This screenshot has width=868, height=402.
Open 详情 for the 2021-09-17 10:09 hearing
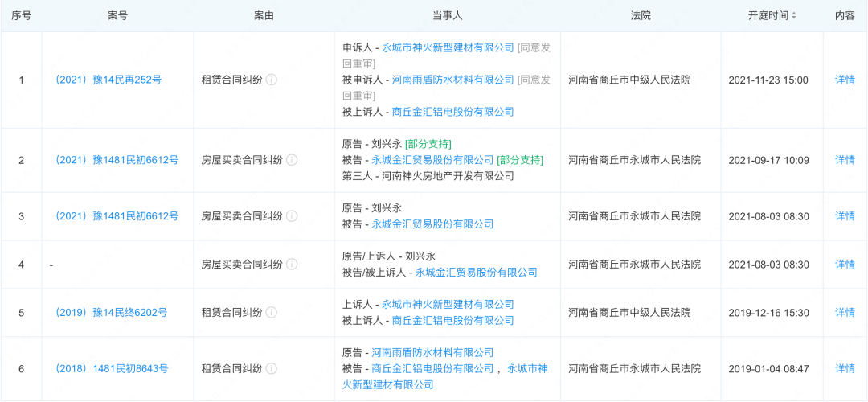[845, 161]
